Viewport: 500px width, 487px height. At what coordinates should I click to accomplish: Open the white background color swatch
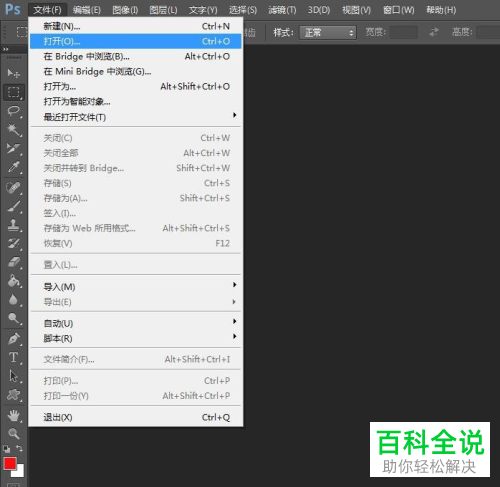[19, 472]
